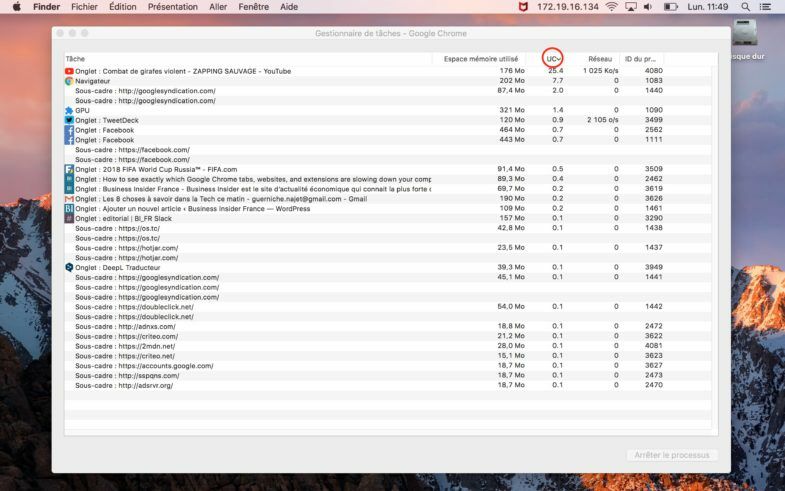Open the Apple menu
The height and width of the screenshot is (491, 785).
(x=17, y=7)
